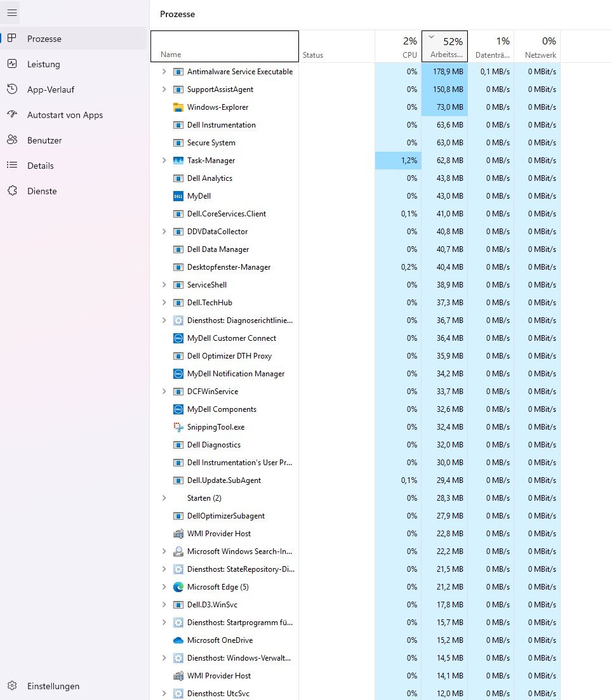The width and height of the screenshot is (612, 700).
Task: Click the Benutzer users icon
Action: [x=12, y=140]
